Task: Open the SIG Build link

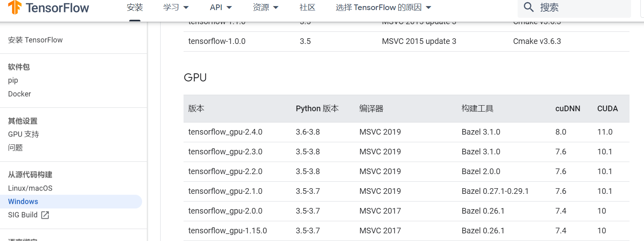Action: (23, 215)
